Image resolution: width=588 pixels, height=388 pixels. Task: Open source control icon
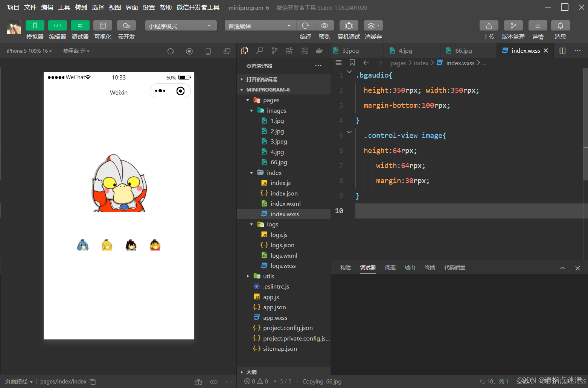click(x=275, y=50)
